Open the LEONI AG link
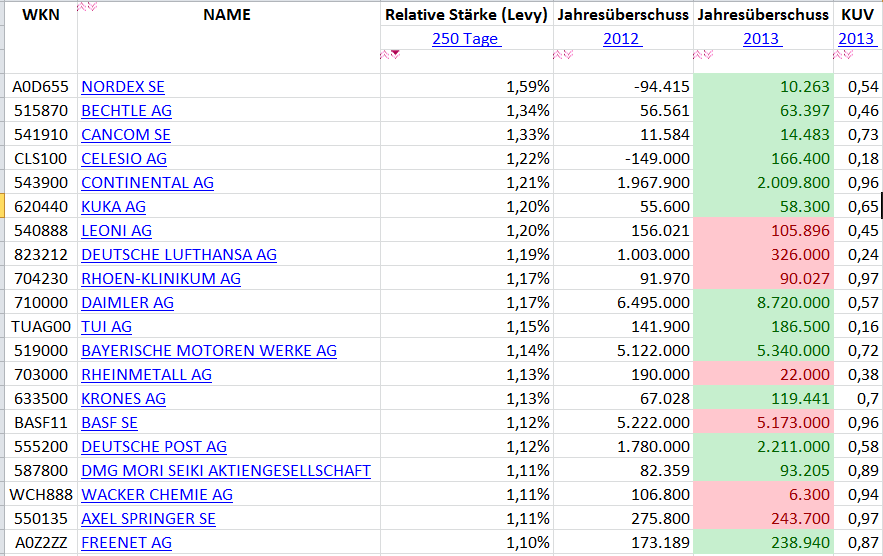The width and height of the screenshot is (883, 556). click(x=117, y=231)
